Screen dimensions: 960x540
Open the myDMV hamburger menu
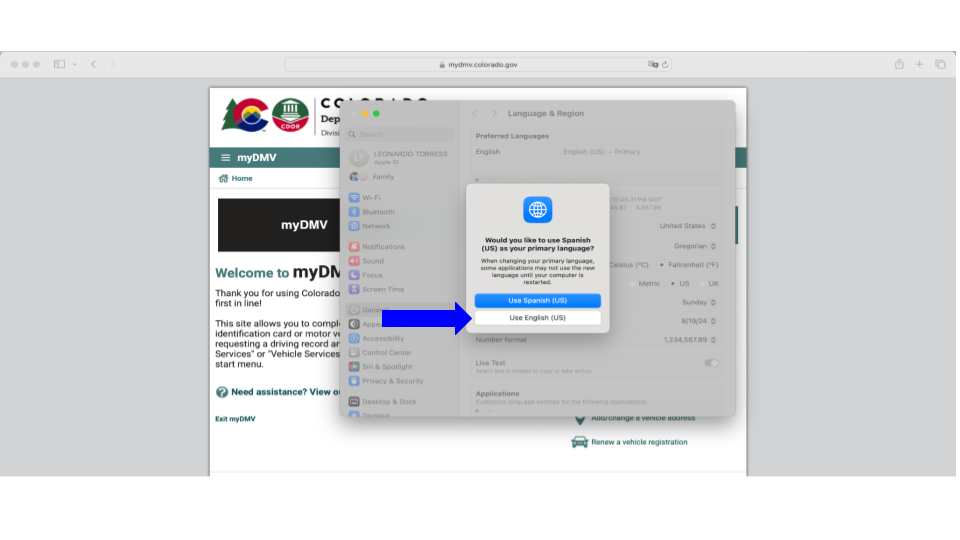(225, 157)
